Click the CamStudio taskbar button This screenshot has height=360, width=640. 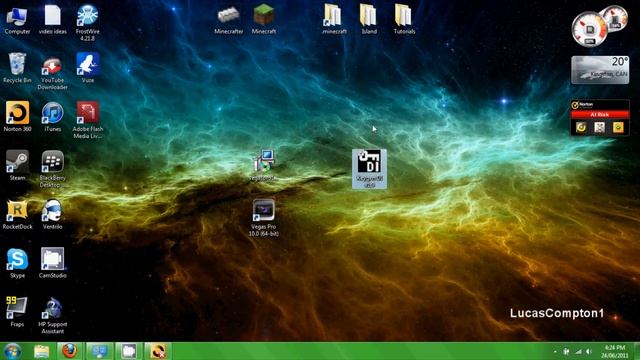pyautogui.click(x=128, y=351)
